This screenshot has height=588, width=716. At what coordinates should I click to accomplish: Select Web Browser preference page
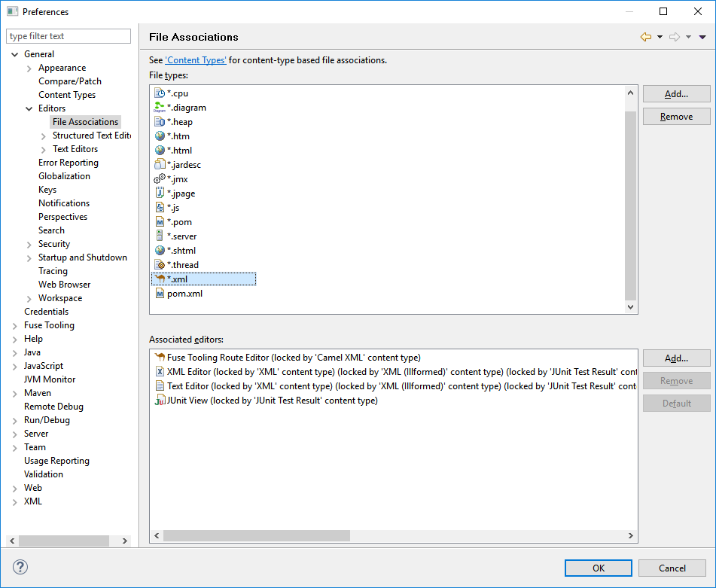pos(65,285)
